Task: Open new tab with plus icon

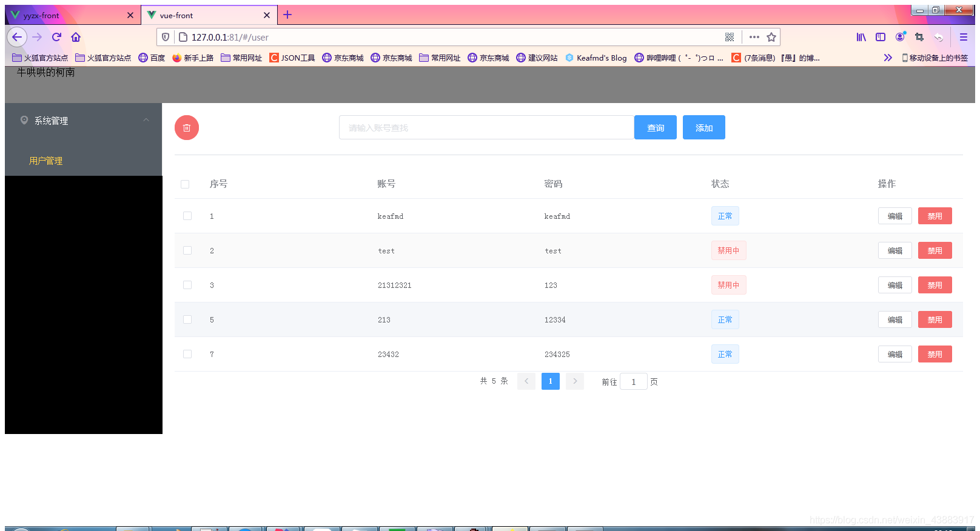Action: tap(287, 15)
